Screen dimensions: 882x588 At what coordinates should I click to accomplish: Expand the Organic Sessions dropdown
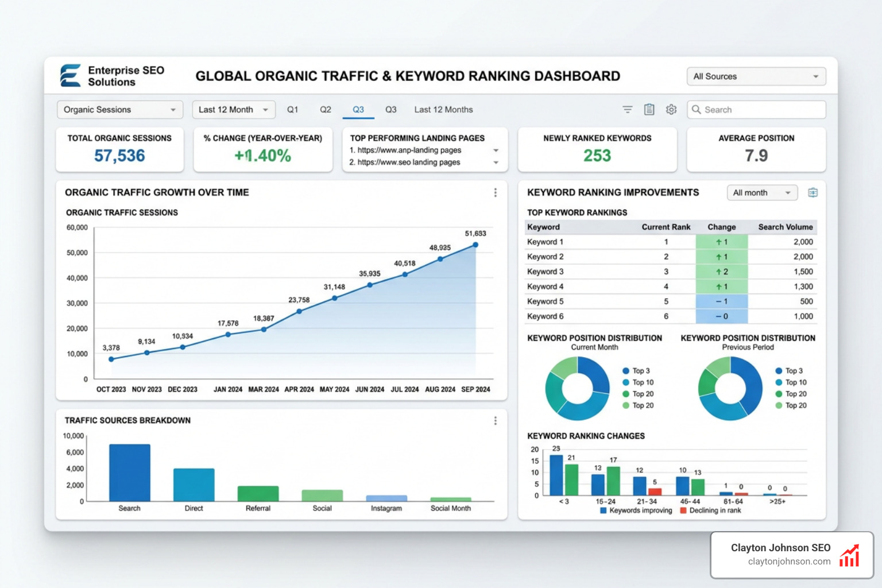[119, 109]
